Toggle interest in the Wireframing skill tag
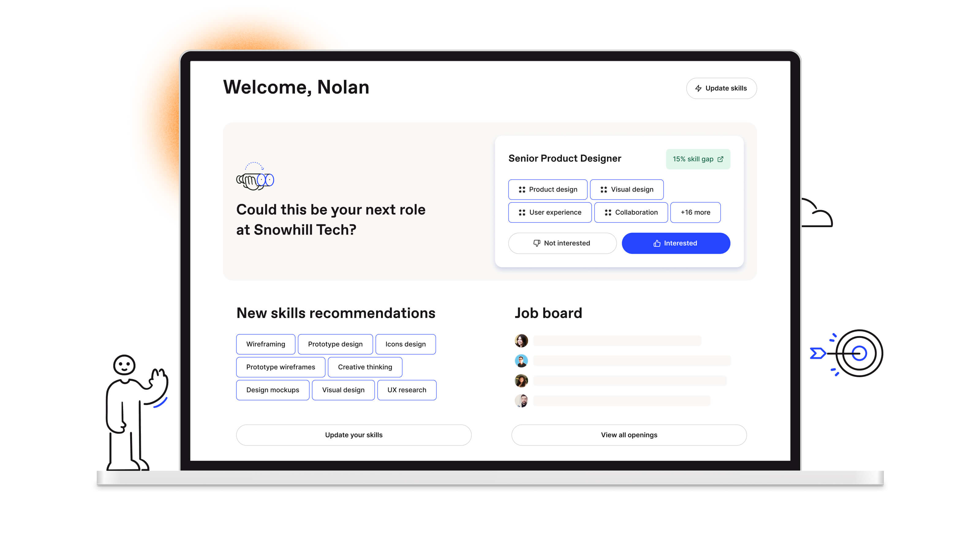 (x=265, y=344)
